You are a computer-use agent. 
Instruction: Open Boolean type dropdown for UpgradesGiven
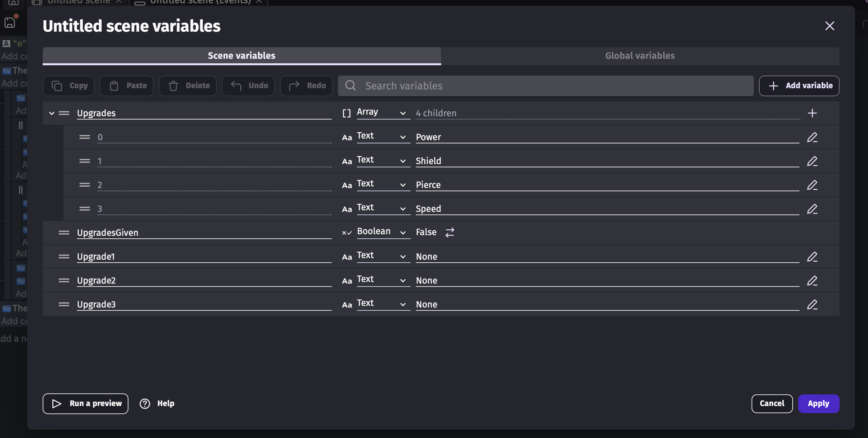point(383,232)
